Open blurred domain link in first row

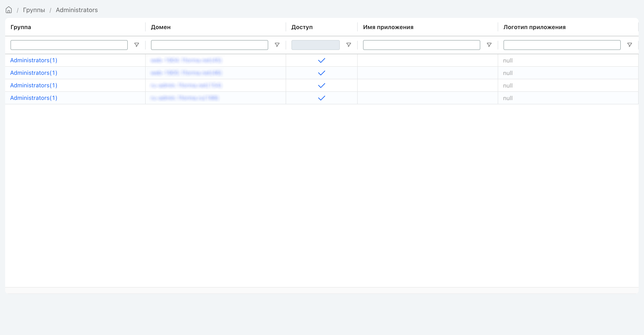(x=186, y=60)
